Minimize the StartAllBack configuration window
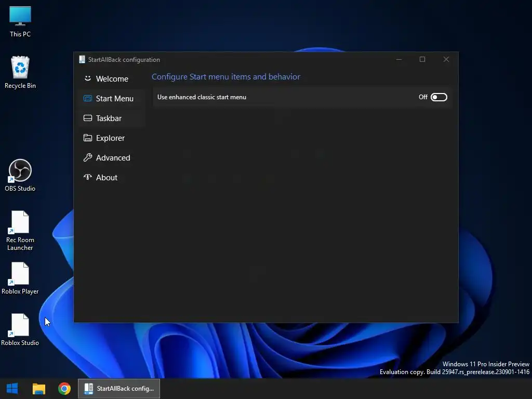Viewport: 532px width, 399px height. tap(399, 59)
